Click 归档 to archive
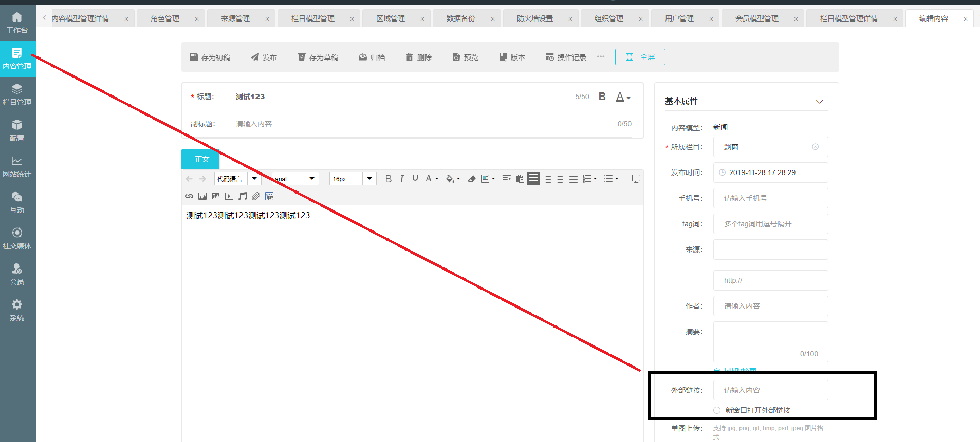The image size is (980, 442). pyautogui.click(x=372, y=57)
